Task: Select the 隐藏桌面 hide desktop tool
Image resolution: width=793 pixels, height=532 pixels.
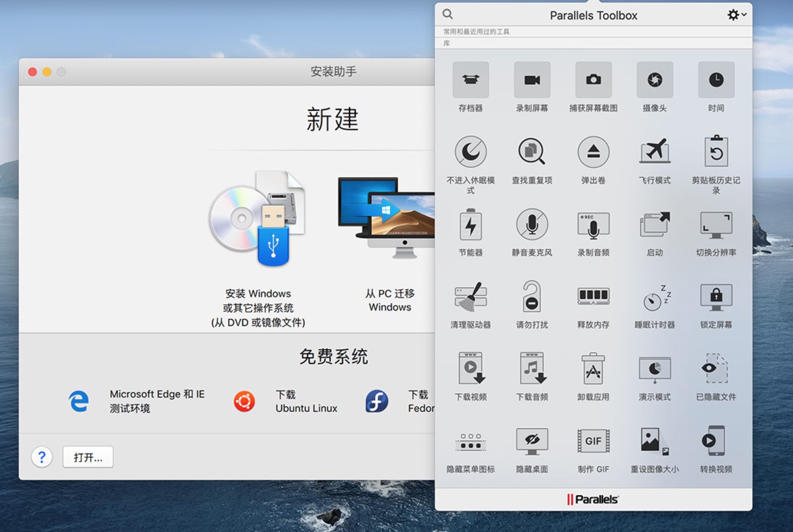Action: pyautogui.click(x=532, y=442)
